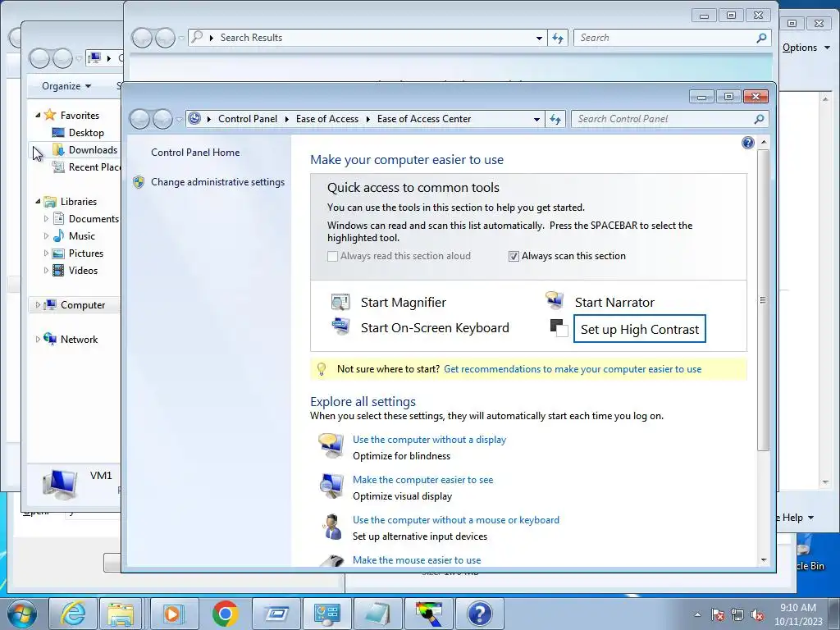This screenshot has width=840, height=630.
Task: Click the High Contrast icon
Action: tap(559, 328)
